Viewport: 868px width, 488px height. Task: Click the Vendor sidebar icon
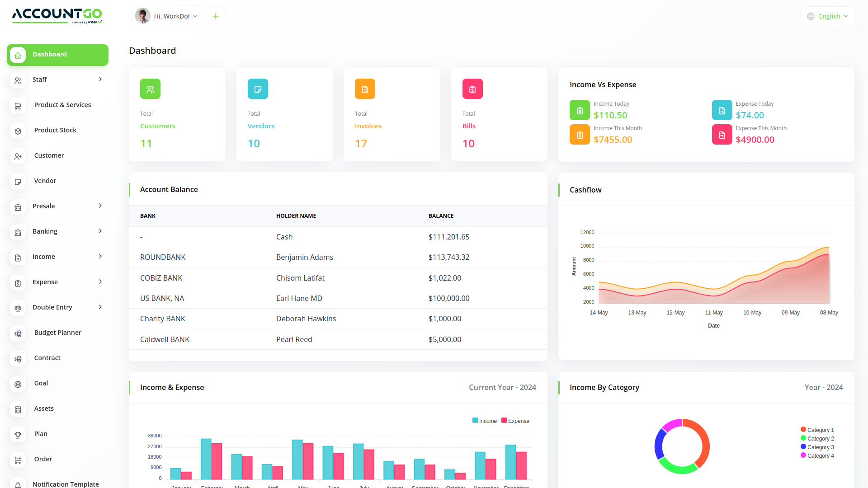coord(18,182)
